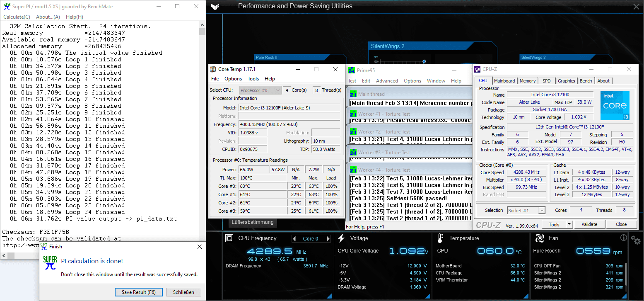Screen dimensions: 644x301
Task: Expand the Fan panel corner triangle
Action: coord(624,296)
